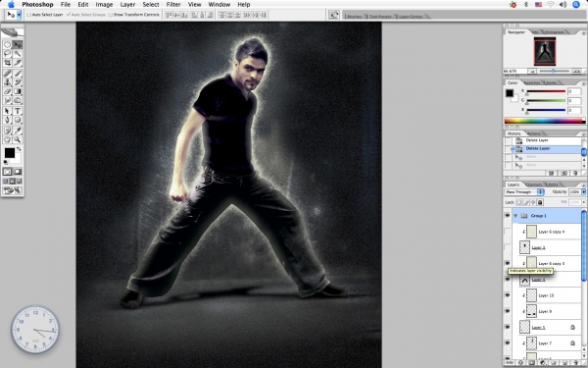The width and height of the screenshot is (588, 368).
Task: Select the Magic Wand tool
Action: click(x=18, y=54)
